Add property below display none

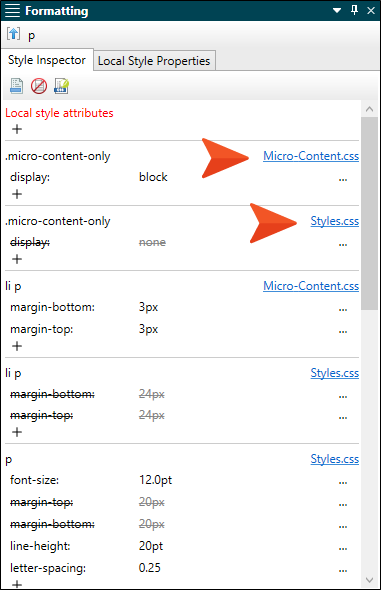pos(17,259)
